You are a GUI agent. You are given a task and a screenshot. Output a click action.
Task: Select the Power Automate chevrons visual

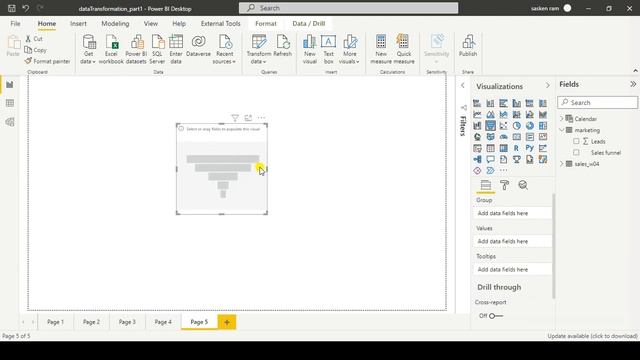tap(490, 171)
